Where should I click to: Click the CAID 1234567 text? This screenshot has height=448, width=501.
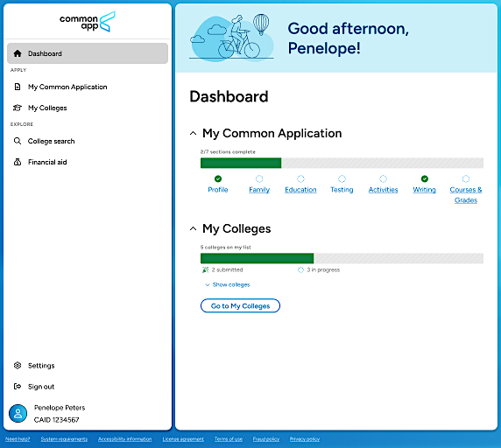click(x=57, y=420)
